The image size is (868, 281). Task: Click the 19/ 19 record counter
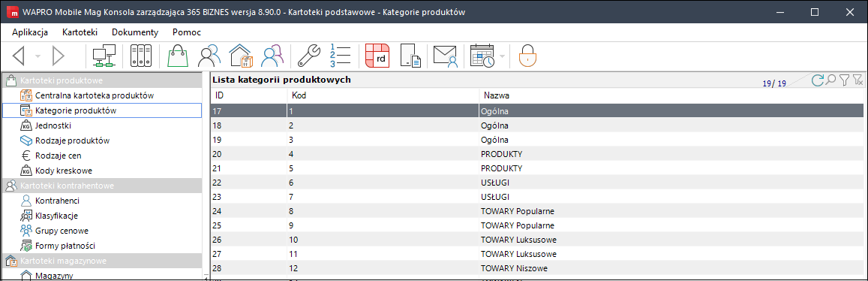(774, 83)
